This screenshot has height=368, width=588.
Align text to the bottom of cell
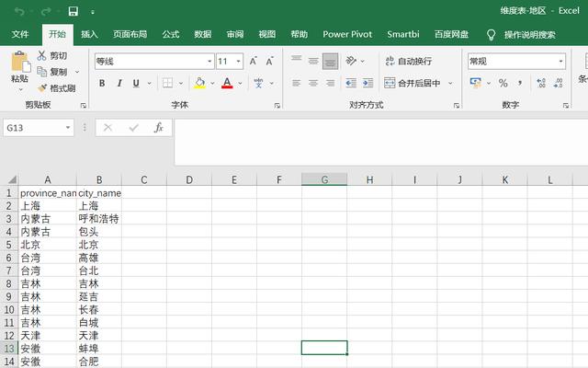pyautogui.click(x=331, y=61)
